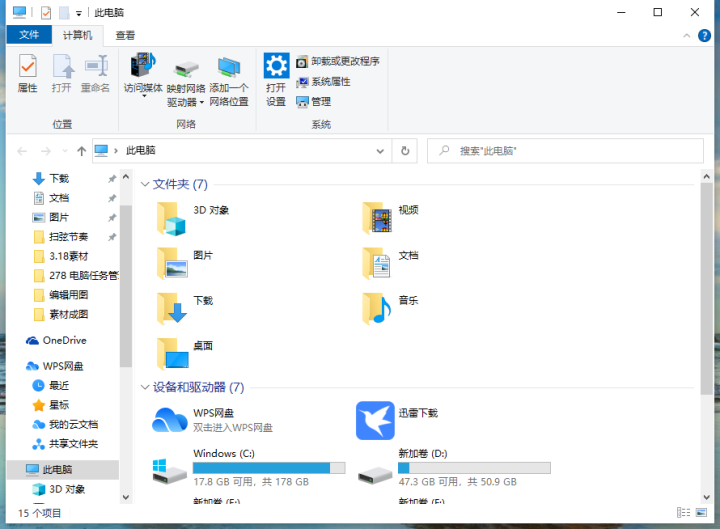Screen dimensions: 720x529
Task: Select the 迅雷下载 bird icon
Action: click(x=375, y=420)
